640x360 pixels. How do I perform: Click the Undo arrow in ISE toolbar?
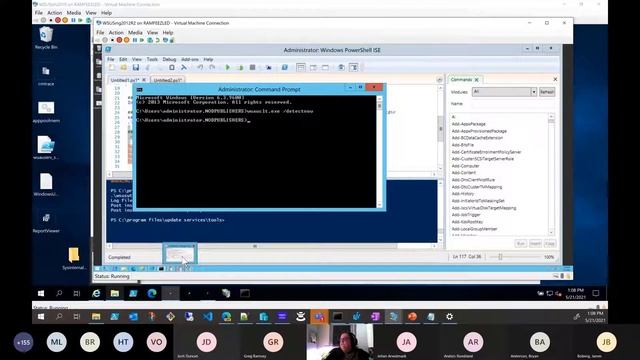coord(200,67)
